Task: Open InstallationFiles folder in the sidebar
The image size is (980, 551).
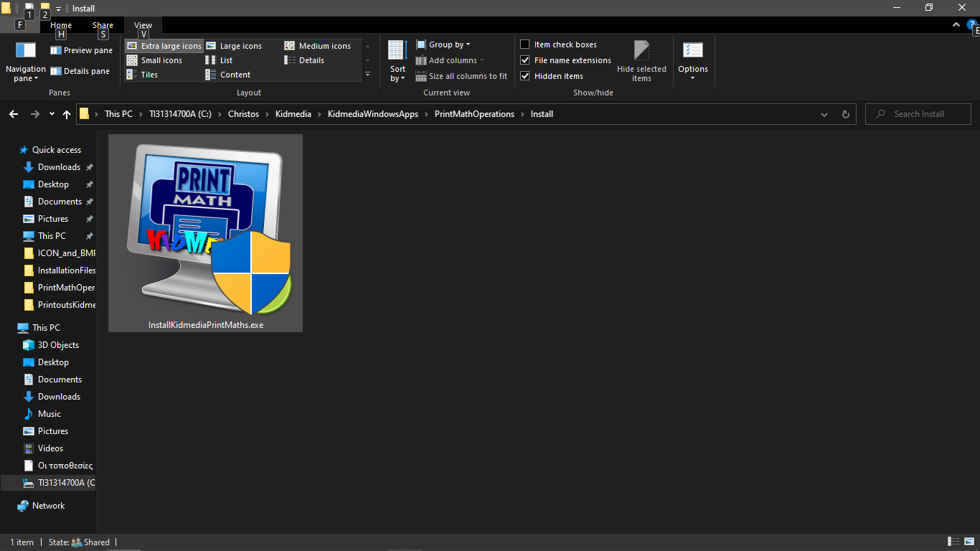Action: (59, 270)
